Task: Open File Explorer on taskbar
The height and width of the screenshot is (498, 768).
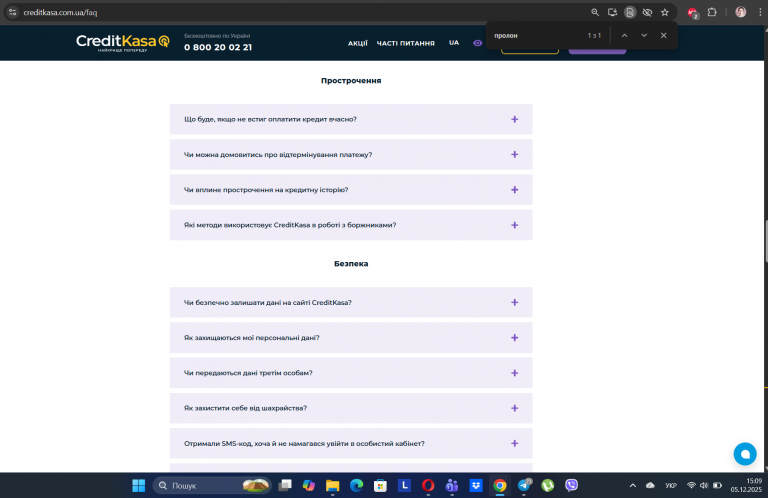Action: [333, 485]
